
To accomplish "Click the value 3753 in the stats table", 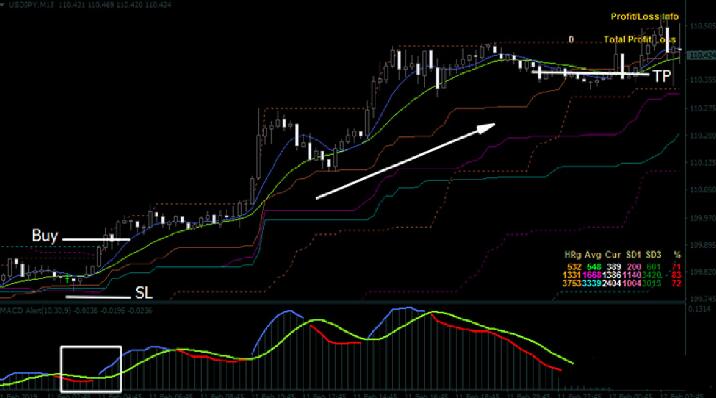I will coord(572,283).
